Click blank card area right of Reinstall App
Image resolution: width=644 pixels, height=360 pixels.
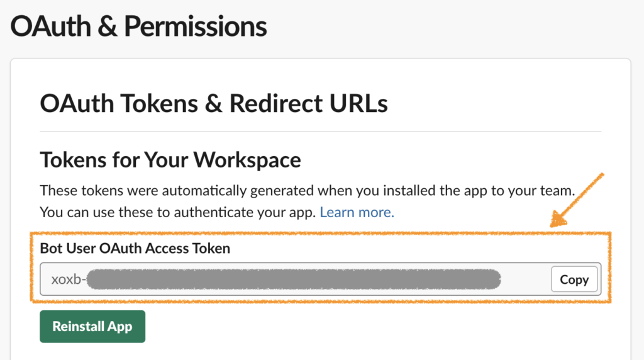pos(370,326)
